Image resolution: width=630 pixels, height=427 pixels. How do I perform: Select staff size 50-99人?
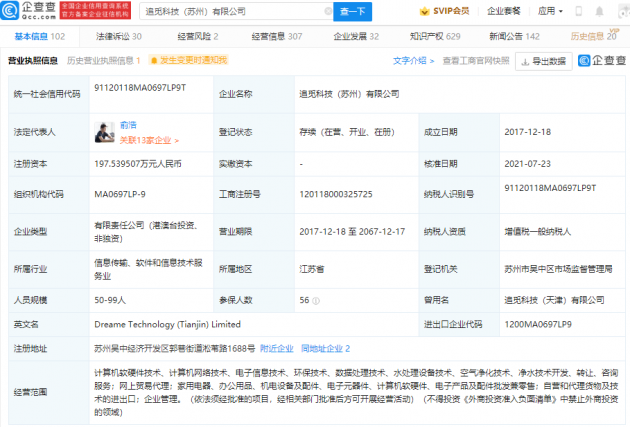110,300
